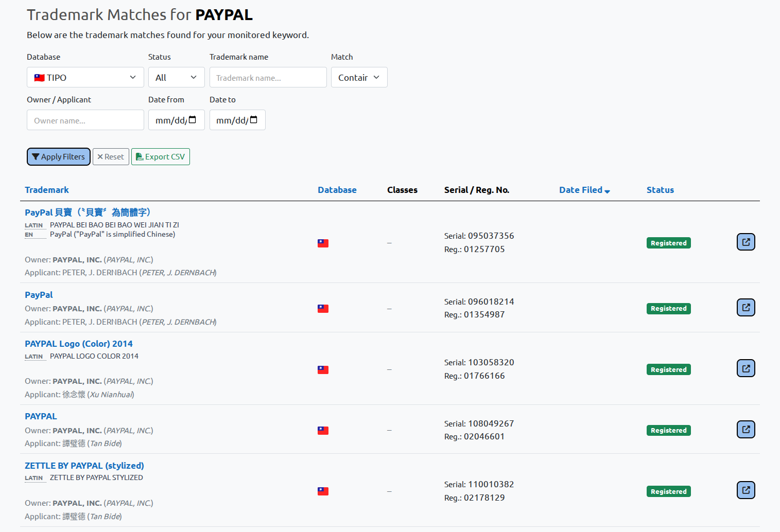This screenshot has height=532, width=780.
Task: Select serial number 095037356
Action: 491,236
